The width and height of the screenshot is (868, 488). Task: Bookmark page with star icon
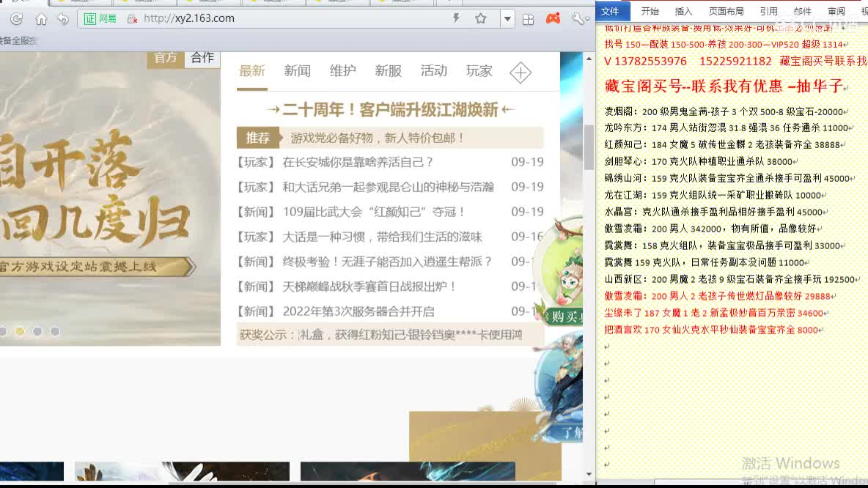480,18
